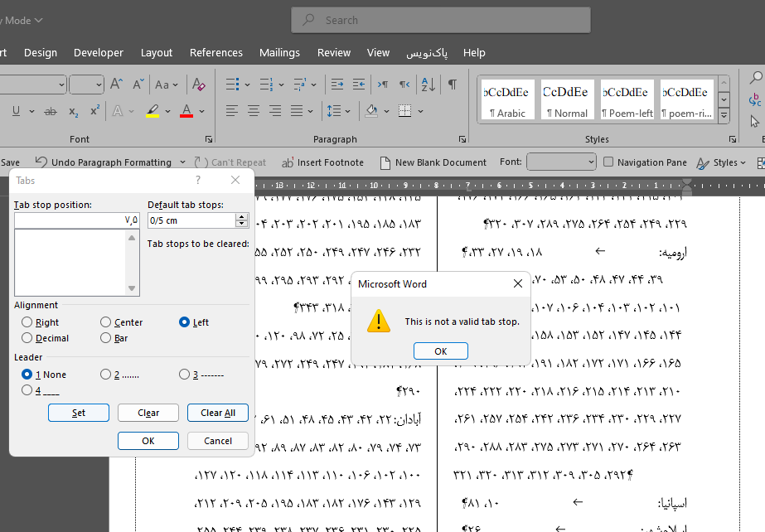The image size is (765, 532).
Task: Expand the line spacing dropdown
Action: click(x=346, y=111)
